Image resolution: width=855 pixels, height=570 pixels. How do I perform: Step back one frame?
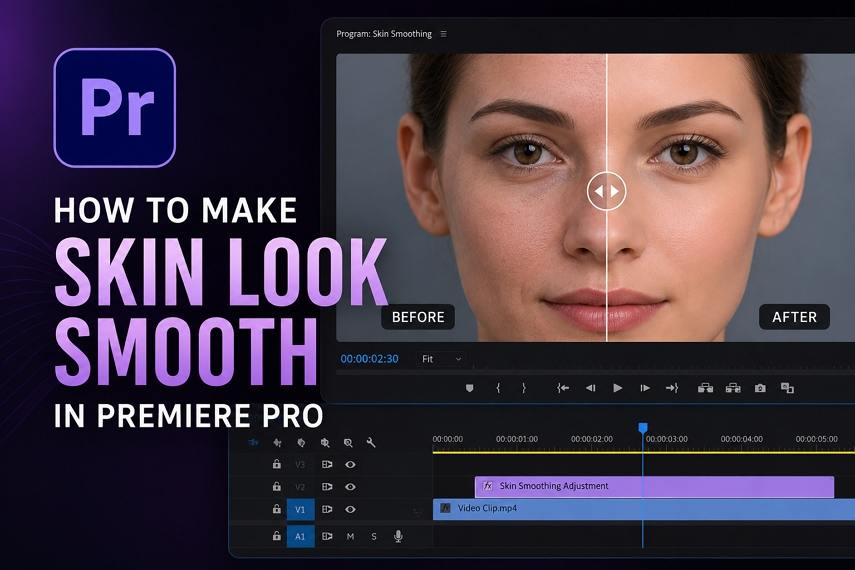pos(591,388)
